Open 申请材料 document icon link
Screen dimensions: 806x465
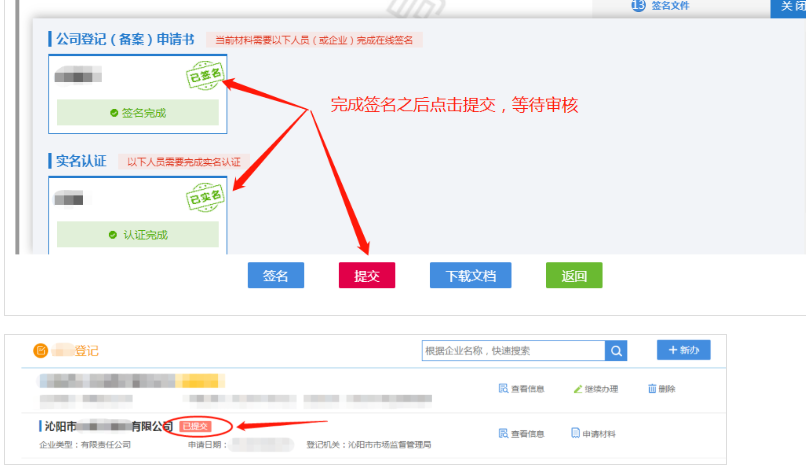coord(576,433)
